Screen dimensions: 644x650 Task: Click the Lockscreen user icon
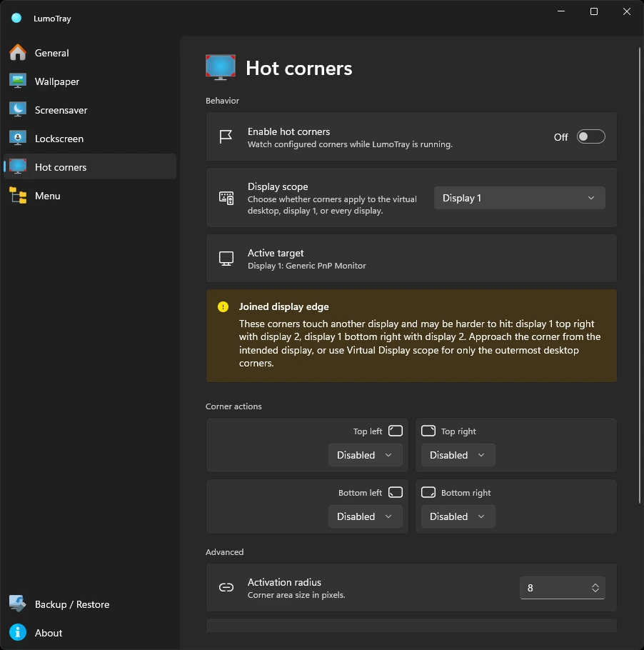tap(18, 139)
